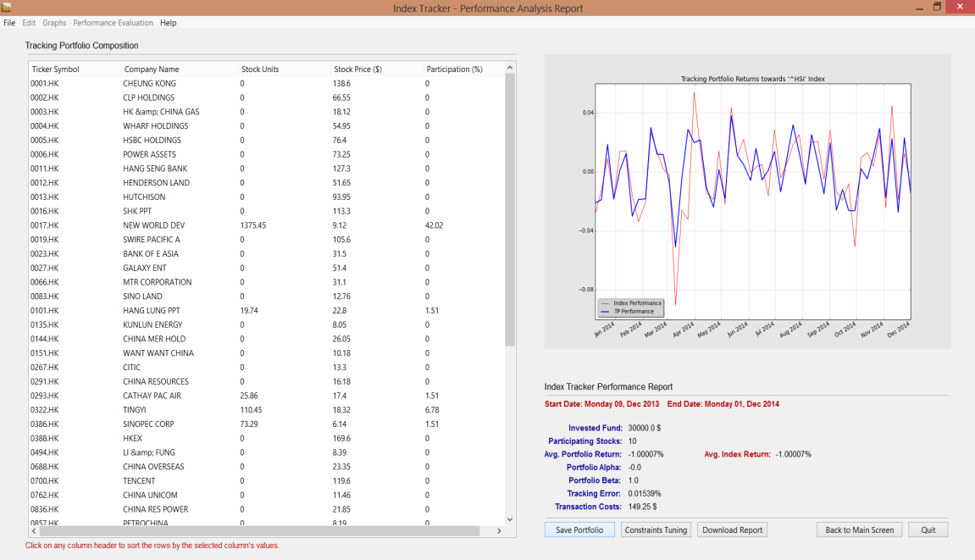
Task: Open the Performance Evaluation menu
Action: [114, 23]
